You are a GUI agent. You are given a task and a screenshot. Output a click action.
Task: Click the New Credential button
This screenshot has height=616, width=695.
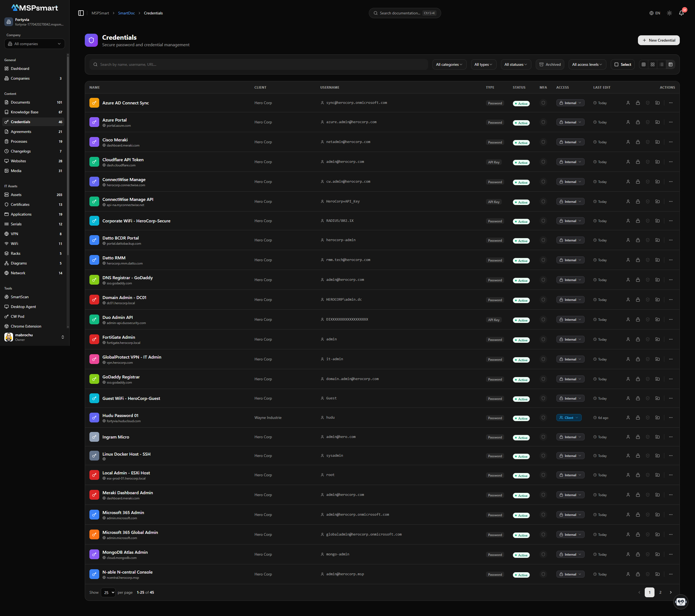658,40
